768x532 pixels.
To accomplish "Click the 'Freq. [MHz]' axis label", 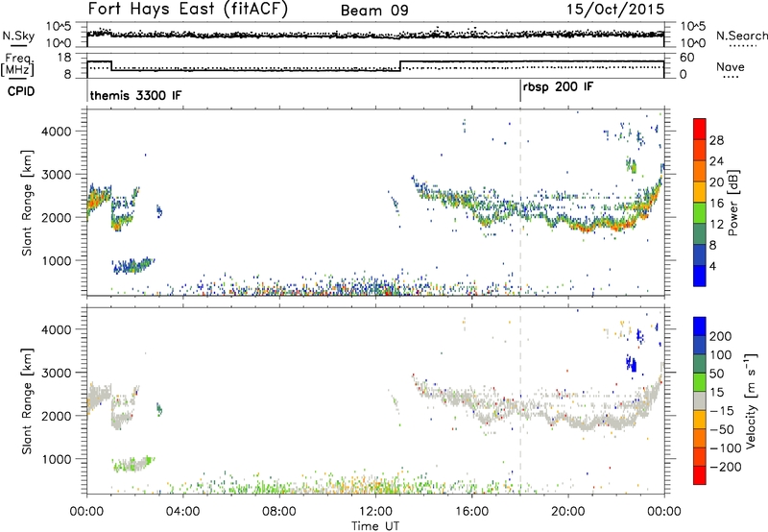I will click(x=18, y=65).
